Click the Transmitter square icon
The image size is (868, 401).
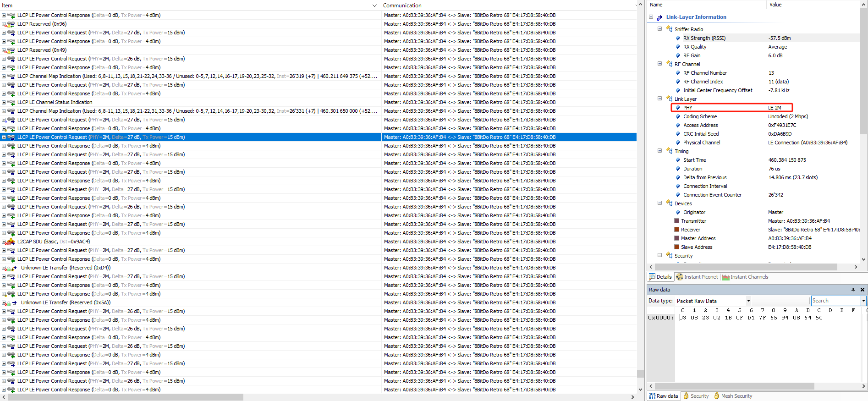click(x=676, y=221)
